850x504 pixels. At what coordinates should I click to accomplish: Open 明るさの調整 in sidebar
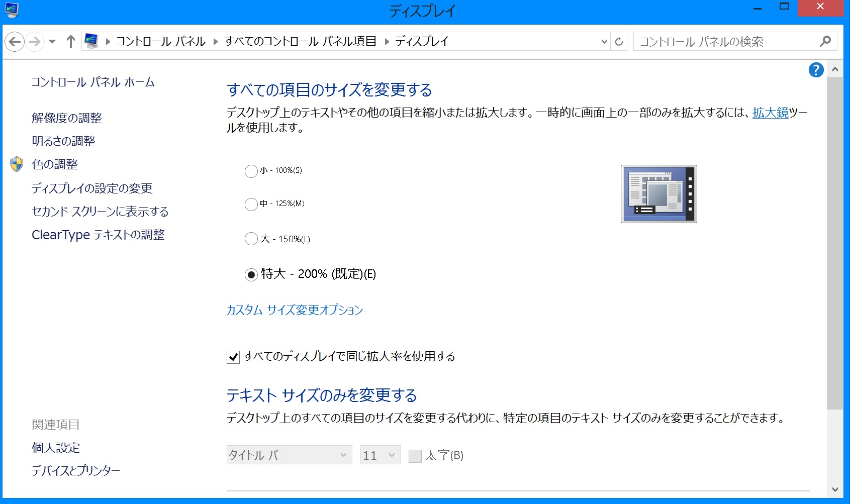[x=64, y=141]
